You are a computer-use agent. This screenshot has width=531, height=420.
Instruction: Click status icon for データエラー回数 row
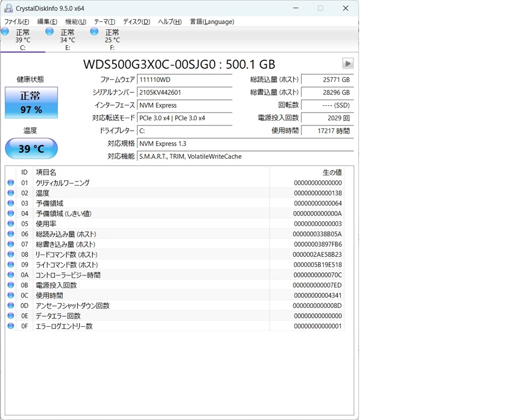coord(11,315)
